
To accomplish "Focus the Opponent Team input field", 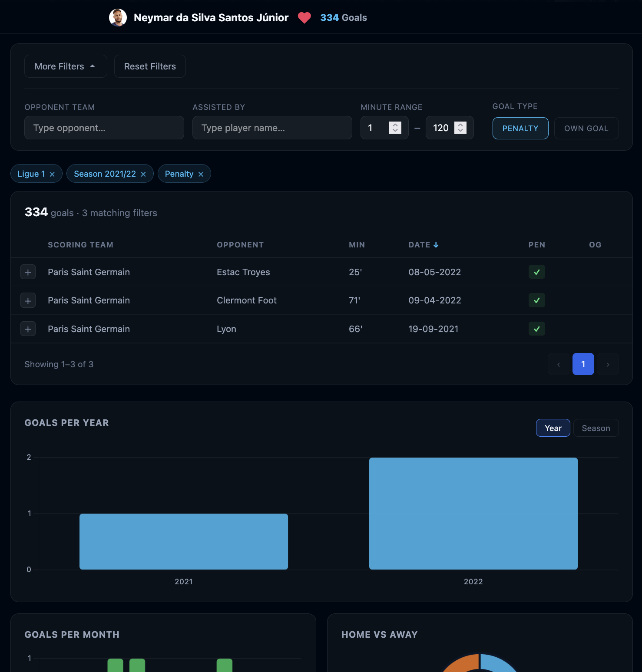I will point(104,128).
